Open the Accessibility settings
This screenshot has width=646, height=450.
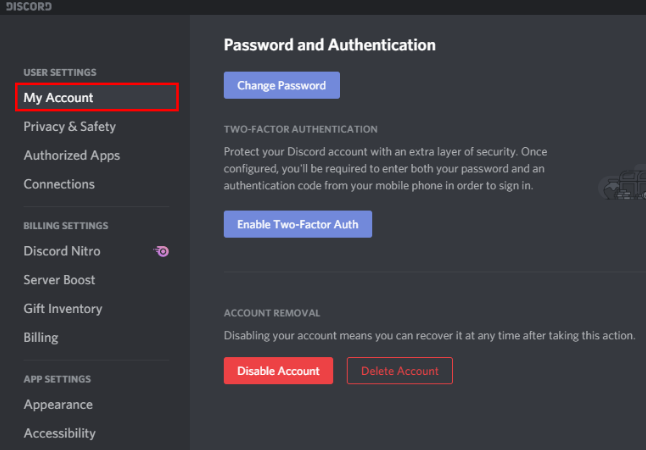click(x=59, y=434)
